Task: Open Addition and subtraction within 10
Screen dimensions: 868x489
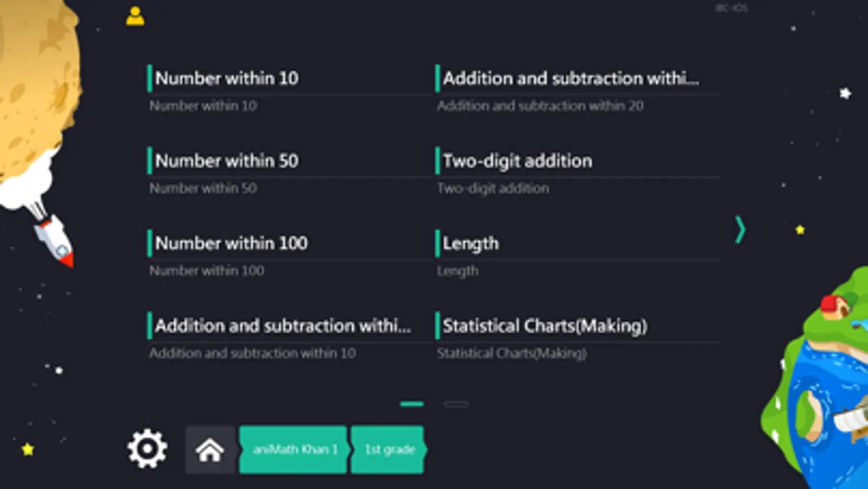Action: [x=288, y=337]
